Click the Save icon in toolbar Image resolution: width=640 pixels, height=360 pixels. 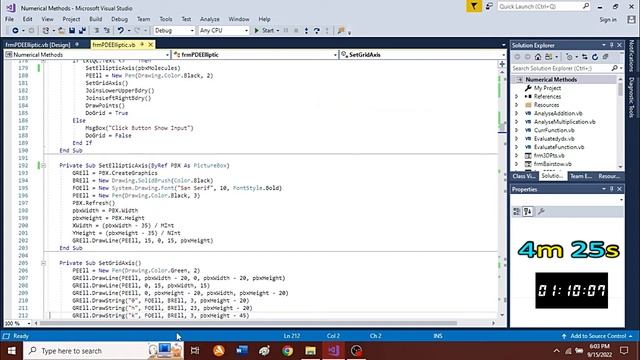[x=72, y=31]
